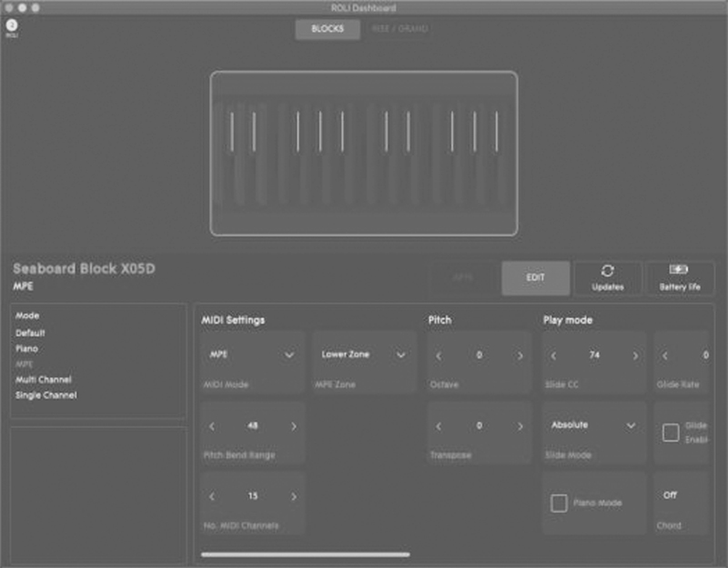Toggle the Glide Enable checkbox

click(x=671, y=432)
